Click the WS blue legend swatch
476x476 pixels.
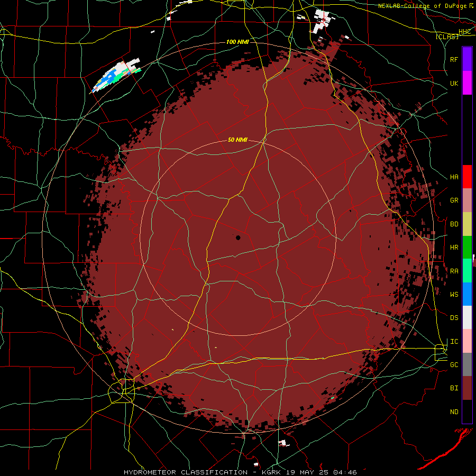pyautogui.click(x=467, y=294)
